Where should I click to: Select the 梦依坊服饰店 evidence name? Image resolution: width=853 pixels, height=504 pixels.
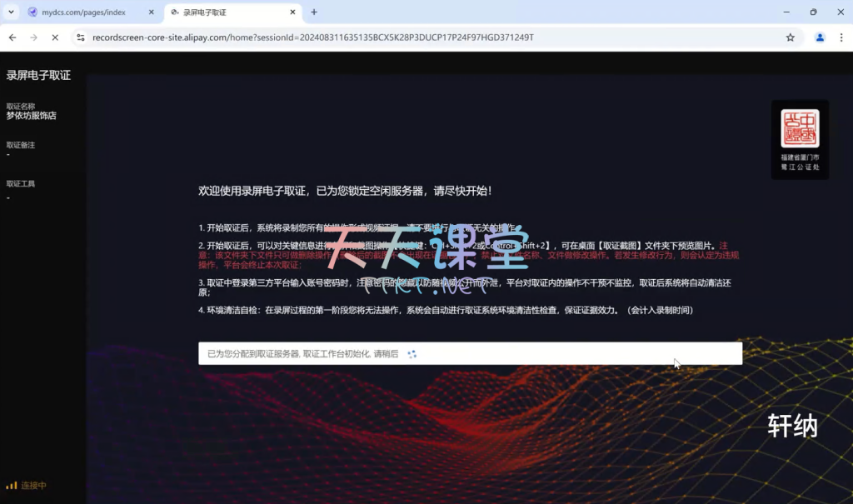pyautogui.click(x=32, y=116)
